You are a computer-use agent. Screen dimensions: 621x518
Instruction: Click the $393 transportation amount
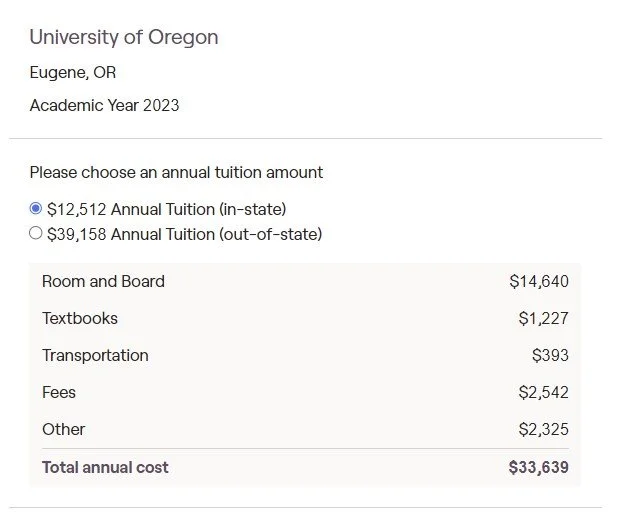550,355
